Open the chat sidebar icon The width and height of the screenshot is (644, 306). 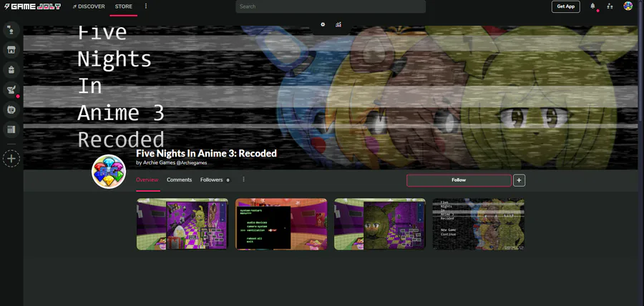[11, 30]
